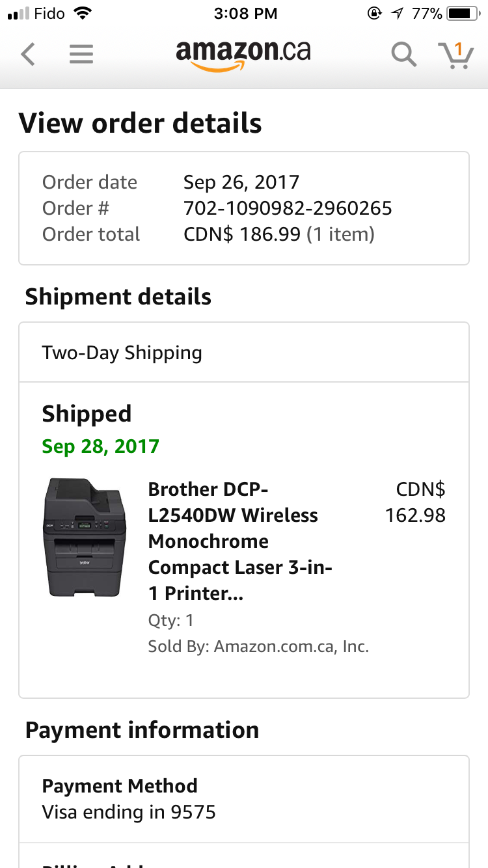488x868 pixels.
Task: Tap the Wi-Fi status icon
Action: click(82, 13)
